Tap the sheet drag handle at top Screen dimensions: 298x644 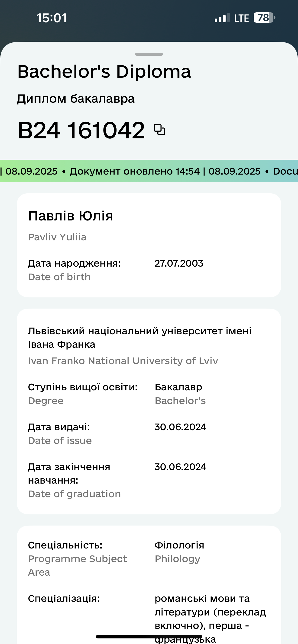point(149,54)
